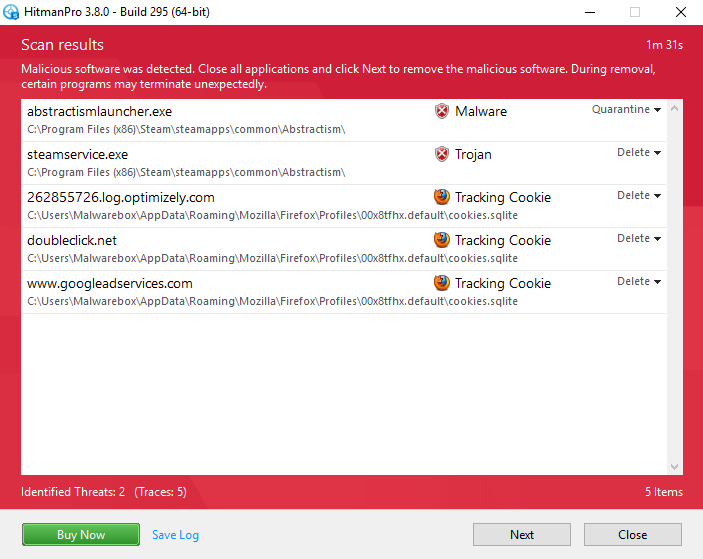Click the Trojan shield icon for steamservice.exe
Viewport: 703px width, 559px height.
[x=442, y=154]
